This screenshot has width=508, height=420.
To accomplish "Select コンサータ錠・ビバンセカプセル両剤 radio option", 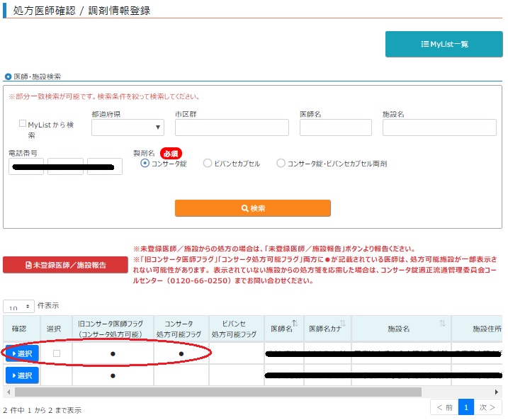I will click(x=281, y=164).
